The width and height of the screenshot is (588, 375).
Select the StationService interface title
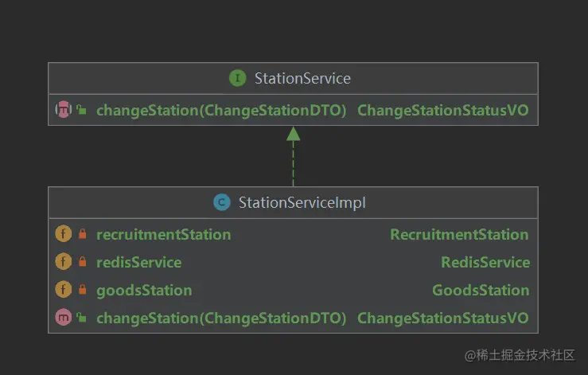[x=302, y=78]
